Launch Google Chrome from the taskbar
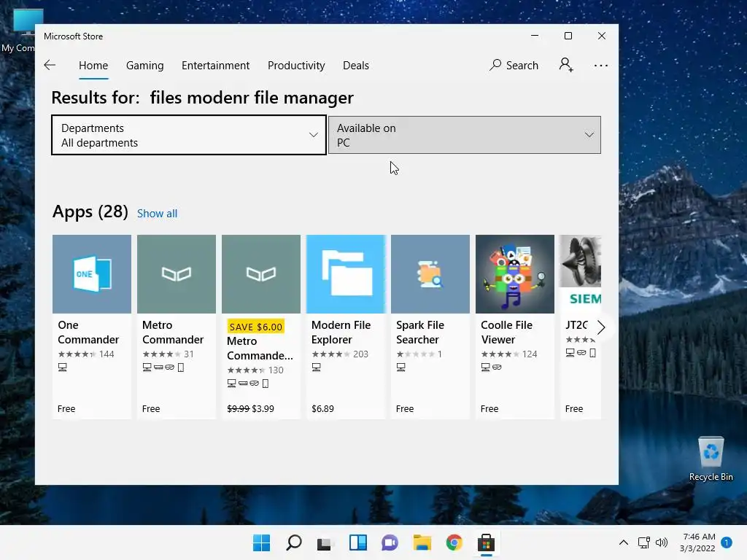Viewport: 747px width, 560px height. [454, 542]
